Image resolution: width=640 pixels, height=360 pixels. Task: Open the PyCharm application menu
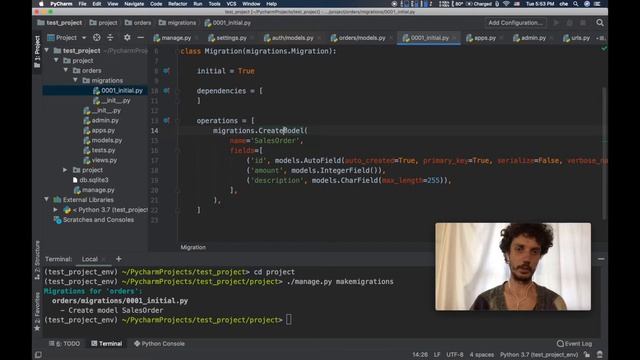tap(61, 4)
